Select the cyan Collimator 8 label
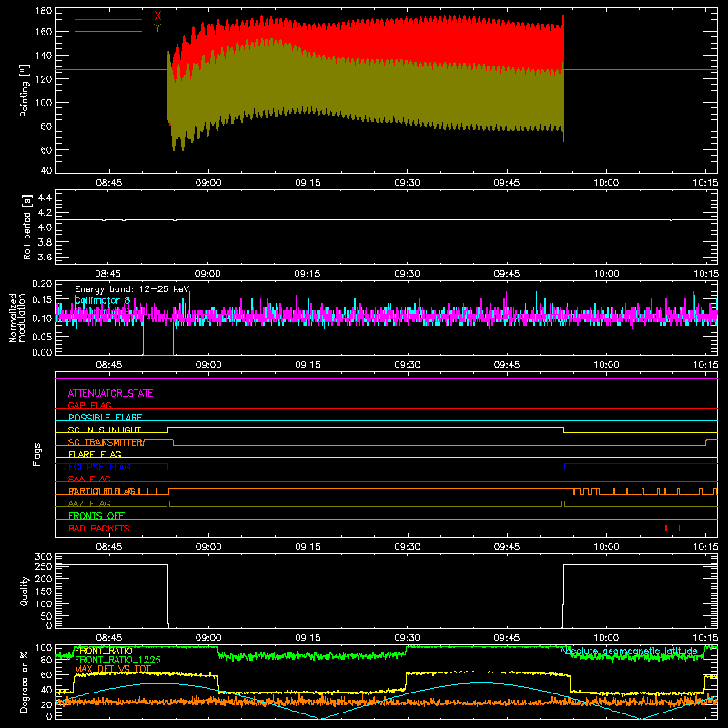Screen dimensions: 728x728 coord(102,300)
